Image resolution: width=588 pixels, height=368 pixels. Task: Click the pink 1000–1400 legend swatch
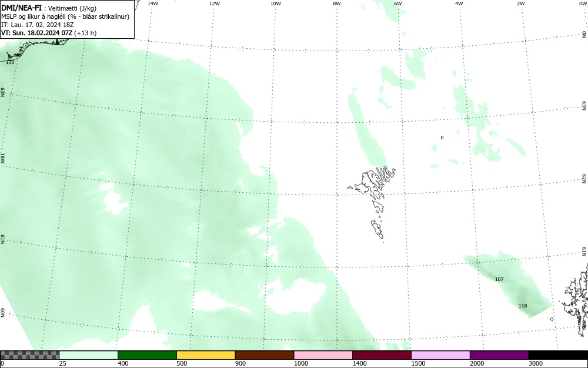coord(323,355)
